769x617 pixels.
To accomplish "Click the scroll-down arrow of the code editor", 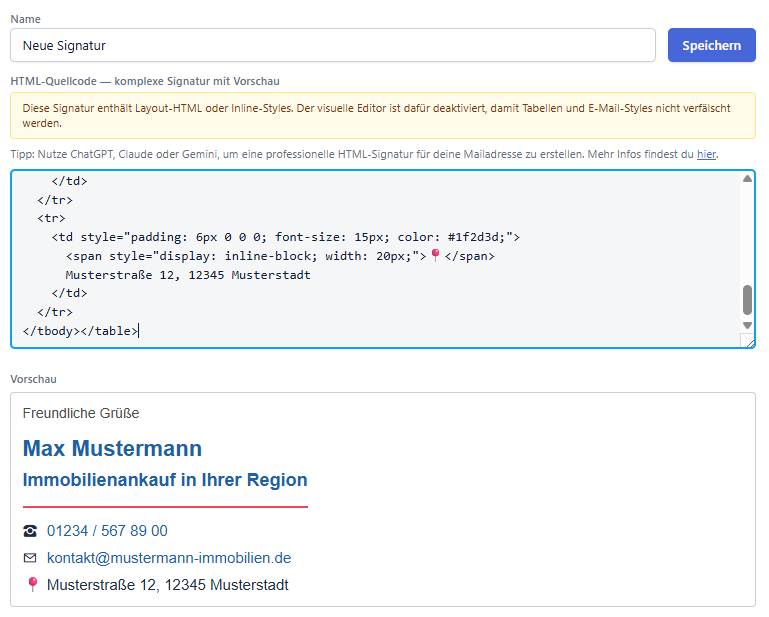I will point(747,325).
